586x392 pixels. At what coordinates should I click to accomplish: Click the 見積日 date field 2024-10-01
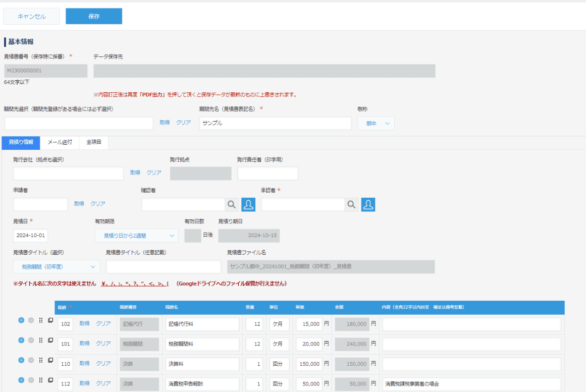coord(31,236)
